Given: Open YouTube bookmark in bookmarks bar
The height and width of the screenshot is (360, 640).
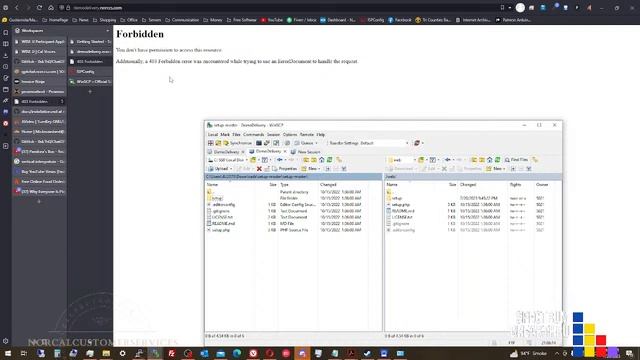Looking at the screenshot, I should tap(272, 20).
